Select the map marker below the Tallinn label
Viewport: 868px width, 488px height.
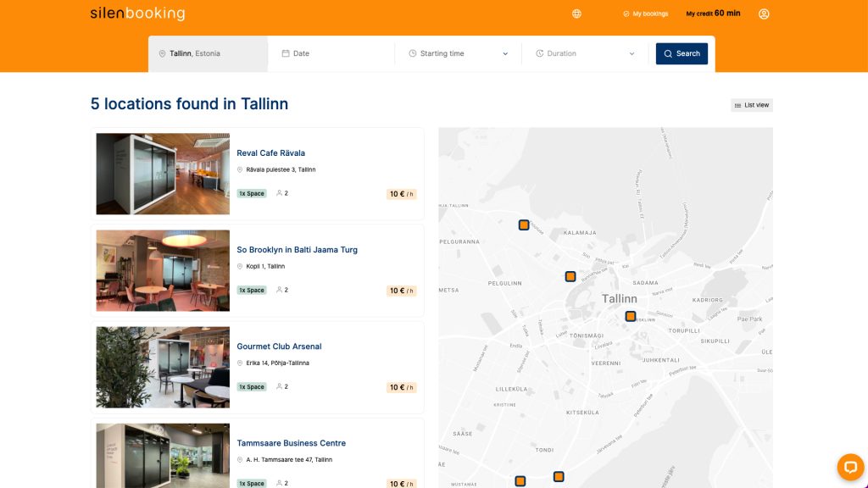(631, 317)
